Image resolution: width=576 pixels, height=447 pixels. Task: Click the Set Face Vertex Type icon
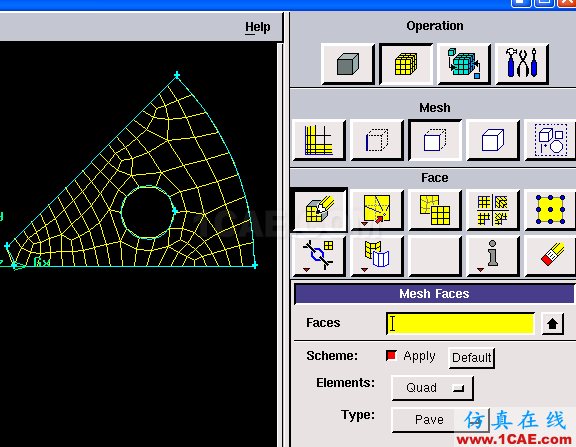pyautogui.click(x=550, y=210)
